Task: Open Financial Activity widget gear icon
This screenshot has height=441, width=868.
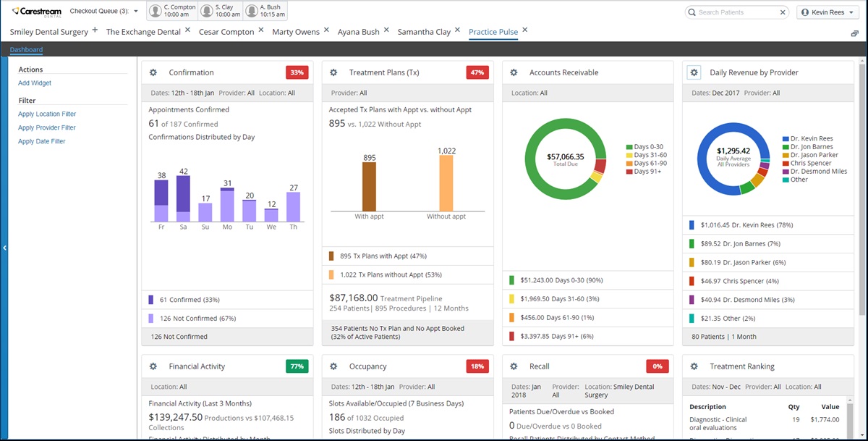Action: [x=153, y=366]
